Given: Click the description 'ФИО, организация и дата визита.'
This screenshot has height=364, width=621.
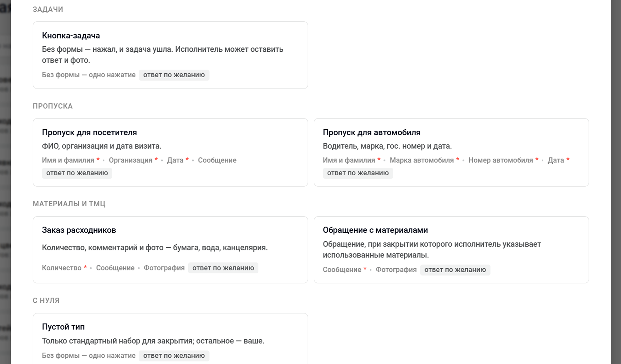Looking at the screenshot, I should click(102, 146).
